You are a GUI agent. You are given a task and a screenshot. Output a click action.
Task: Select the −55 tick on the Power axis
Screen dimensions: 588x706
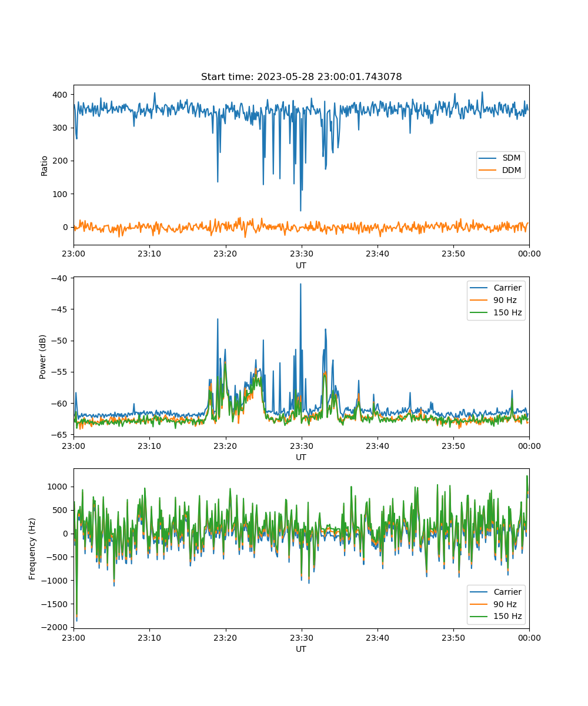click(59, 372)
